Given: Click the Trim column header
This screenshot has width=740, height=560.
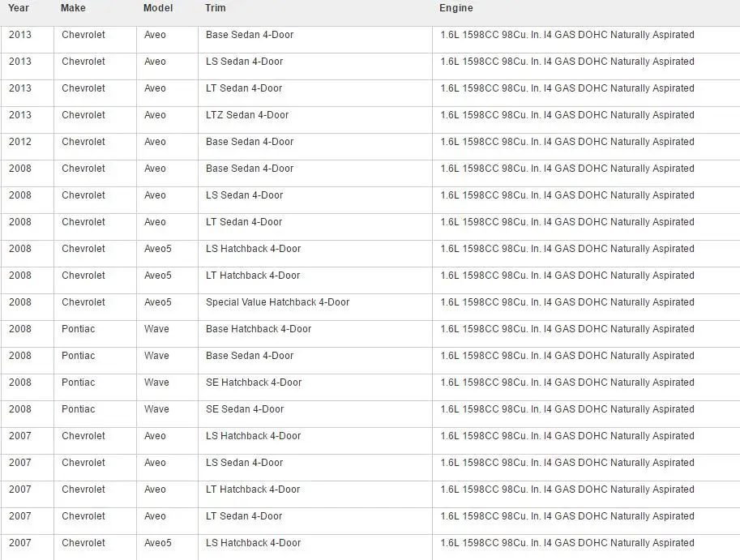Looking at the screenshot, I should (216, 8).
